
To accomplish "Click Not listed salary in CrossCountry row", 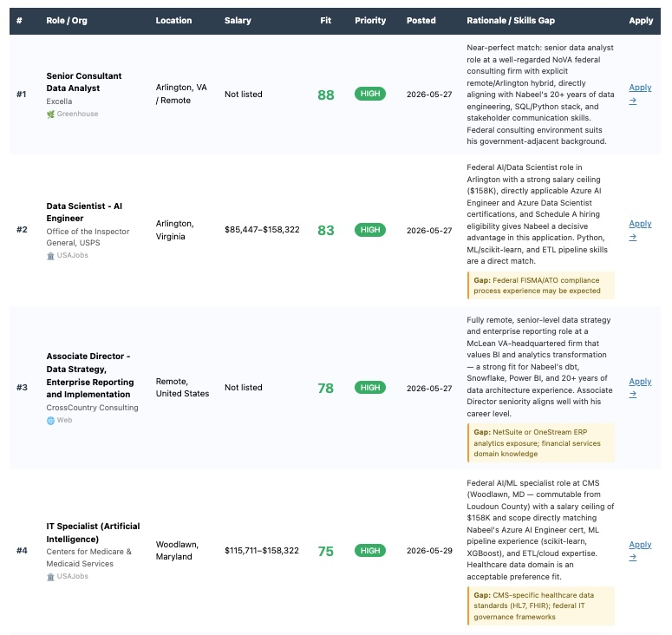I will click(244, 388).
